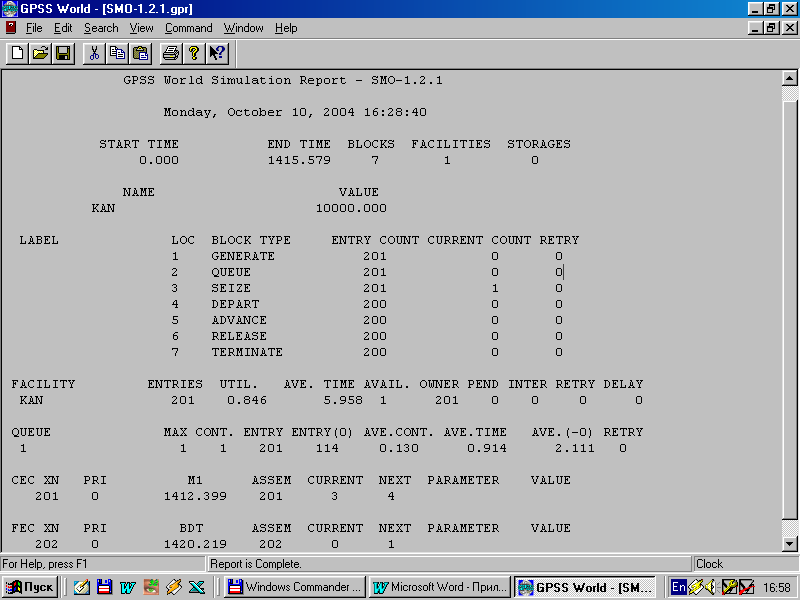Click the BDT value 1420.219
The height and width of the screenshot is (600, 800).
point(195,544)
